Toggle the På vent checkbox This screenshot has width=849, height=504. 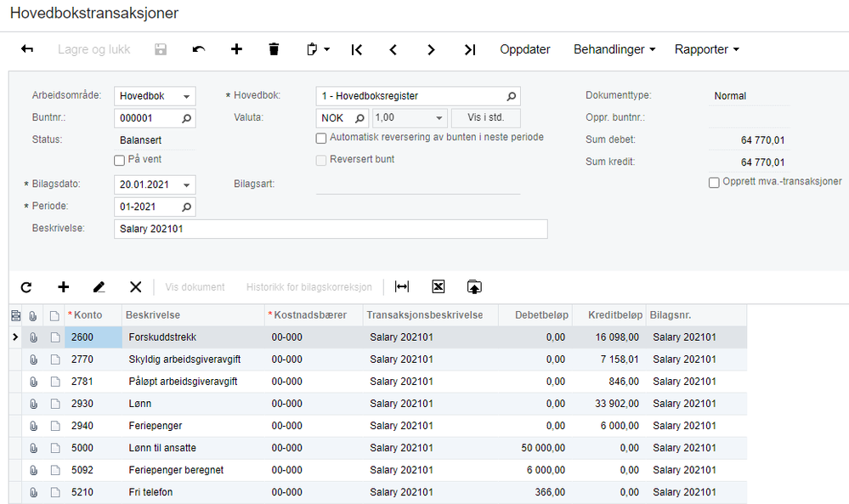pyautogui.click(x=120, y=161)
